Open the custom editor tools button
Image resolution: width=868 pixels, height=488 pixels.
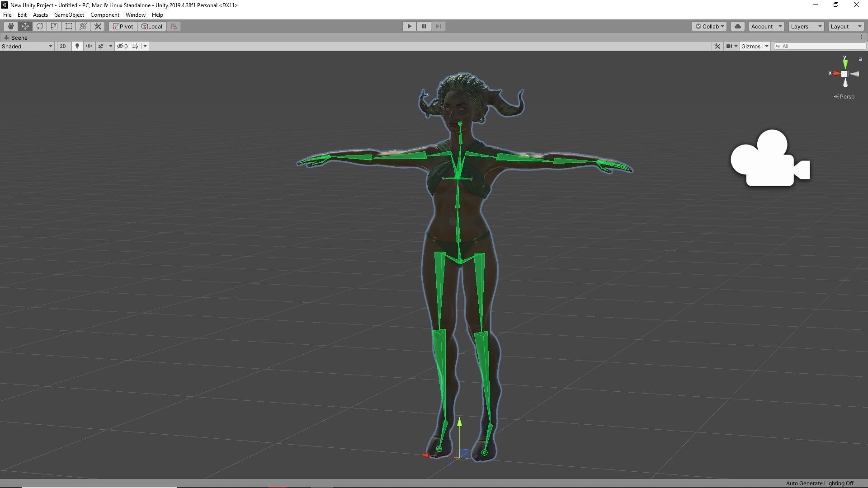tap(98, 26)
